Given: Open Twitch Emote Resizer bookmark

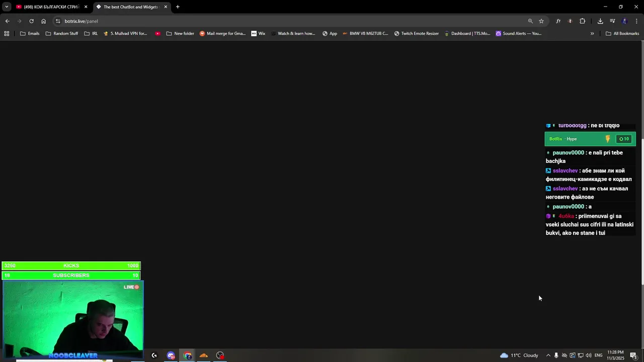Looking at the screenshot, I should pos(416,34).
